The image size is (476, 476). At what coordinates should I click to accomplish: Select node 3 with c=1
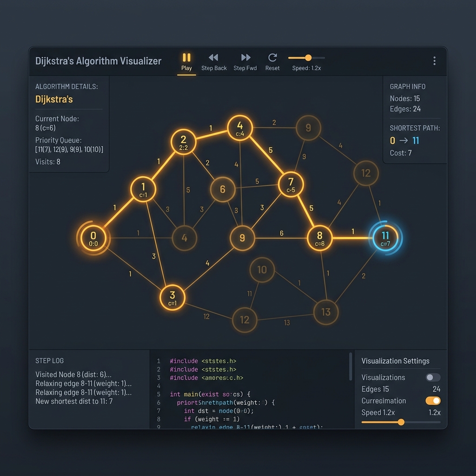(172, 297)
